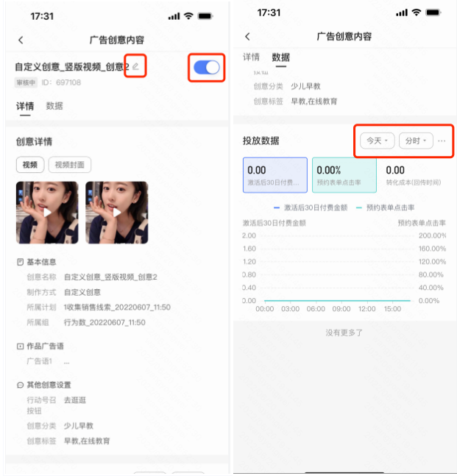
Task: Click the 审核中 status badge
Action: [26, 82]
